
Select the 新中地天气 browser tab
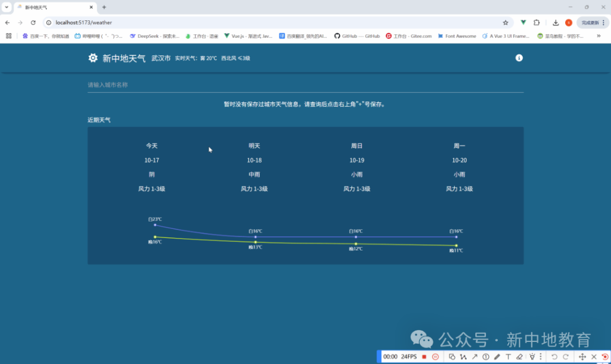54,7
